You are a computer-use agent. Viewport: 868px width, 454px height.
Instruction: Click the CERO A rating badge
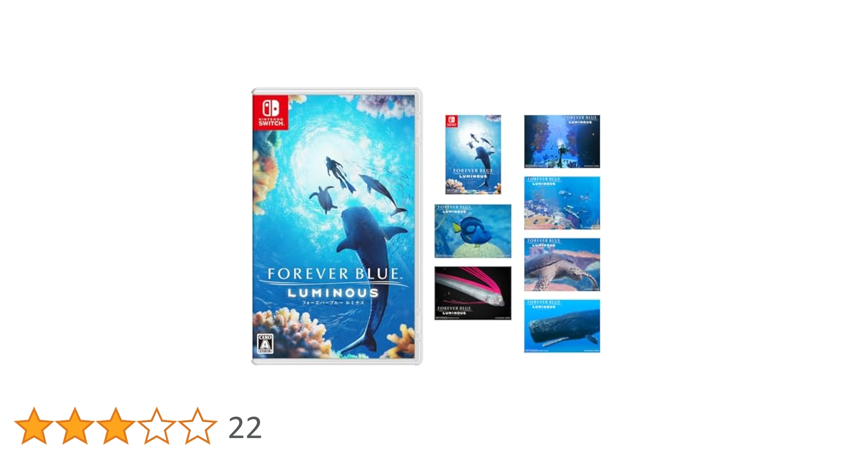point(265,344)
